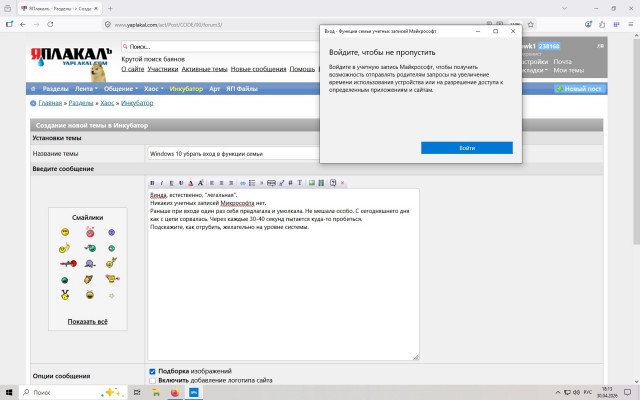640x400 pixels.
Task: Click the T text icon in editor toolbar
Action: pos(300,183)
